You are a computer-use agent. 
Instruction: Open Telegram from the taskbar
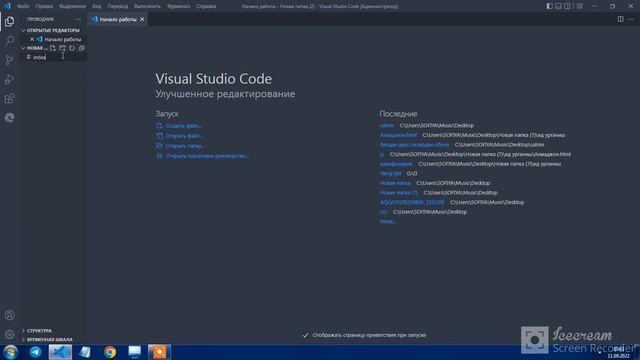tap(36, 352)
